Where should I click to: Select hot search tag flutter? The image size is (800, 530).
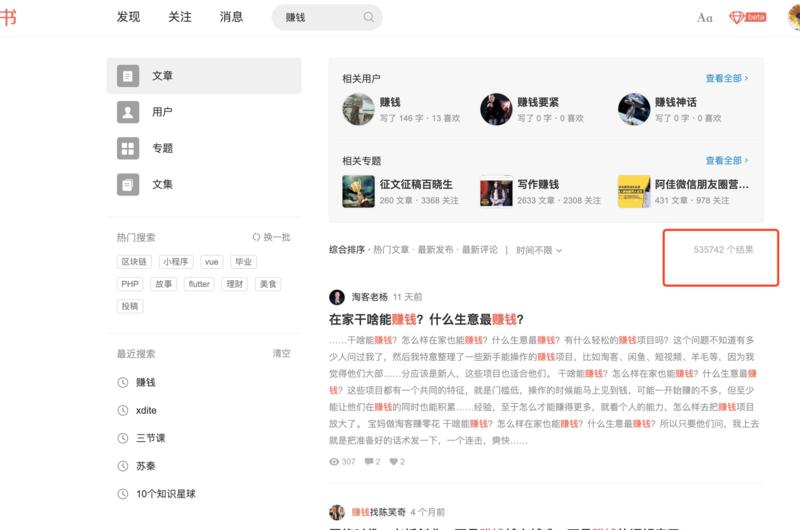point(199,284)
